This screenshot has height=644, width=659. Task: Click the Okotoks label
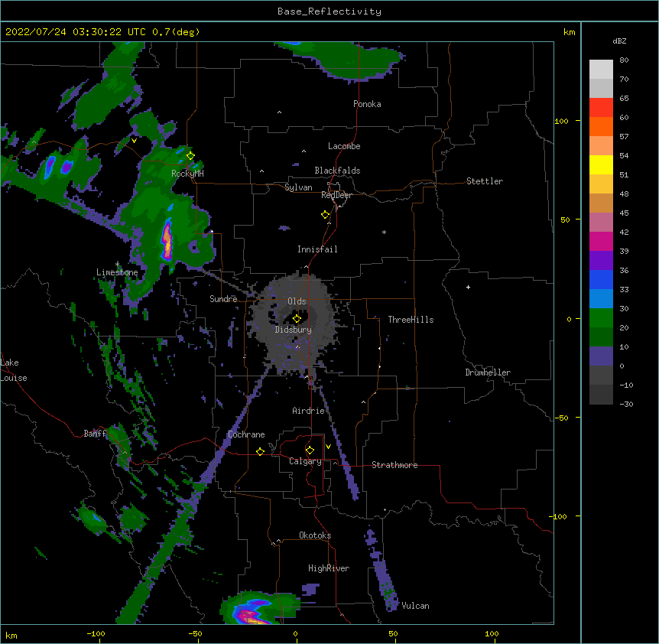pyautogui.click(x=315, y=535)
